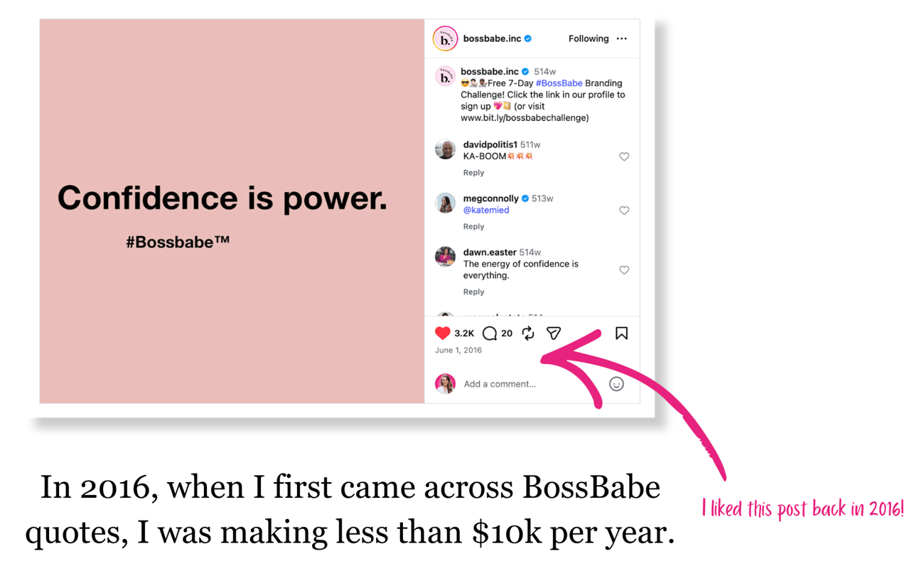Open the three-dot more options menu

point(622,38)
